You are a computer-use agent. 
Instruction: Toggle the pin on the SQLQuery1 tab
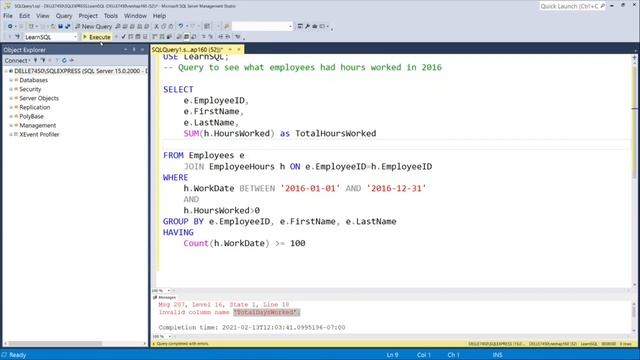coord(230,49)
